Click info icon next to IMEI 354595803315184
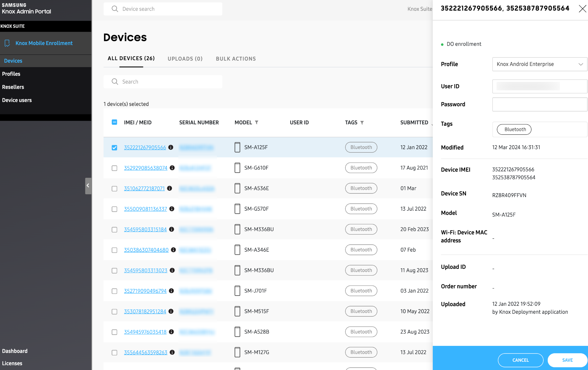Viewport: 588px width, 370px height. pyautogui.click(x=172, y=229)
